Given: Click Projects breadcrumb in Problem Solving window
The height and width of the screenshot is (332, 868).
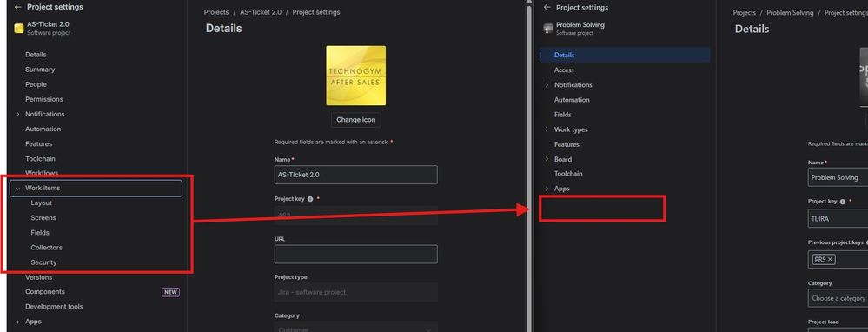Looking at the screenshot, I should [x=745, y=13].
